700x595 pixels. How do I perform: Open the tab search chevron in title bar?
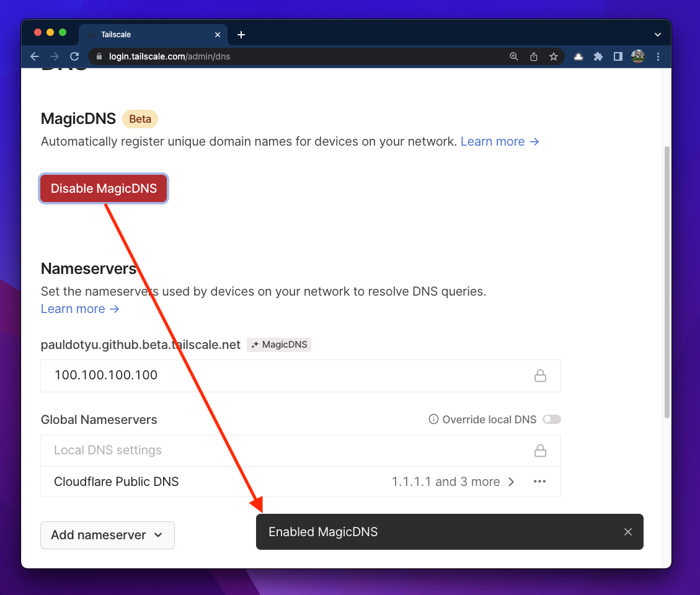pyautogui.click(x=658, y=35)
